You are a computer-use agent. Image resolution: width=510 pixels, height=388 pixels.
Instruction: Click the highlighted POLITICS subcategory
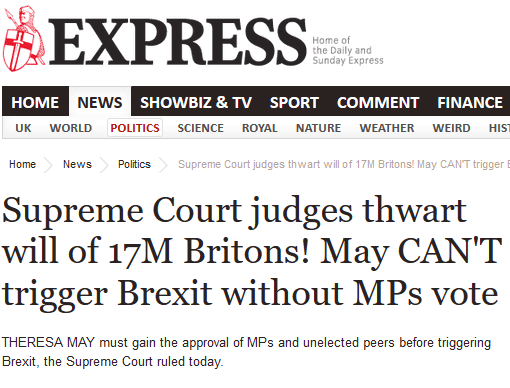(135, 128)
